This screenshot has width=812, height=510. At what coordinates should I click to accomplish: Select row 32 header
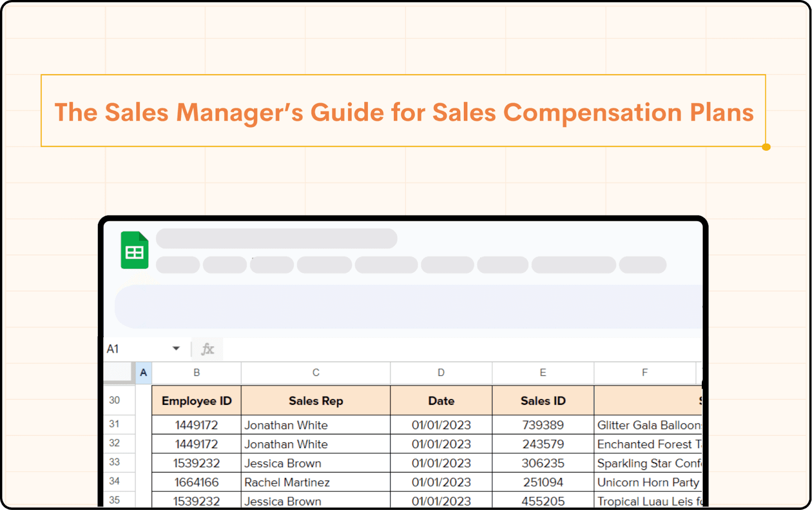[x=119, y=443]
